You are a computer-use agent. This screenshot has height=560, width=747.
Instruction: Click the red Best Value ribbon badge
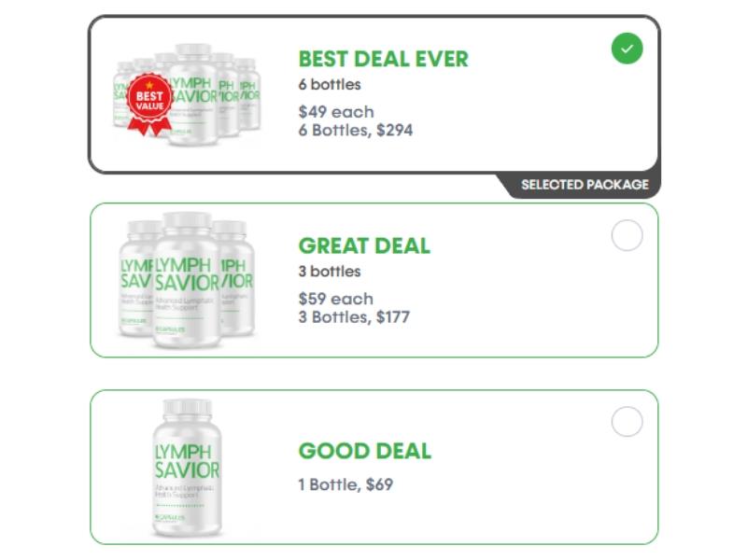149,101
